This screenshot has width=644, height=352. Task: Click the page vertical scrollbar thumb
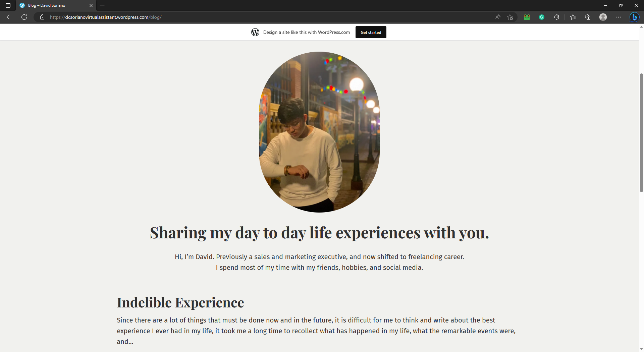(x=641, y=132)
